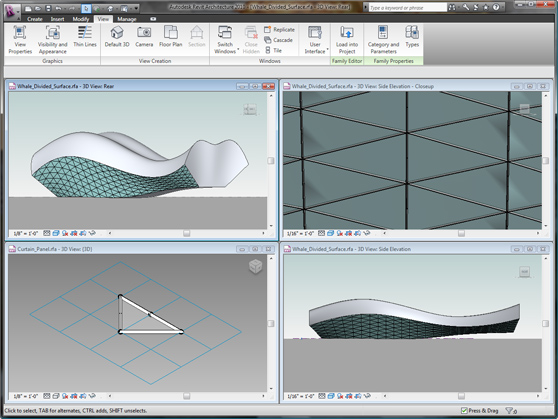Toggle shadows in the Rear view control bar
Screen dimensions: 558x419
[65, 233]
